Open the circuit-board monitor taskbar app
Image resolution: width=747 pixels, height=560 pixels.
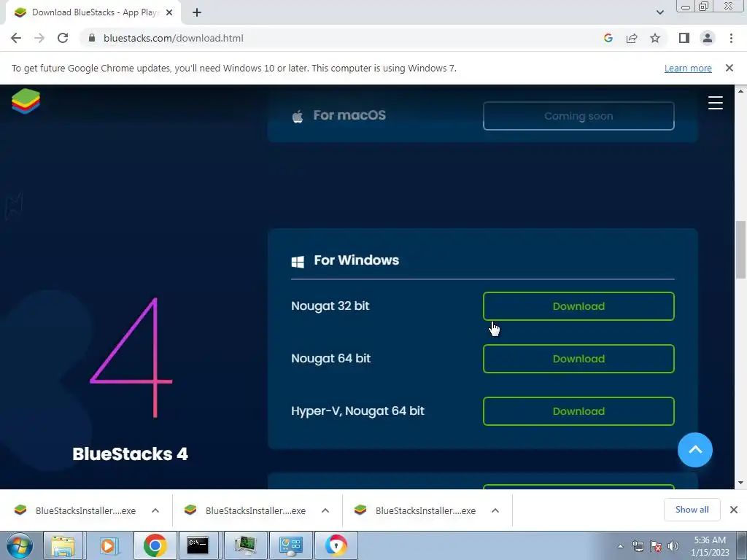245,545
